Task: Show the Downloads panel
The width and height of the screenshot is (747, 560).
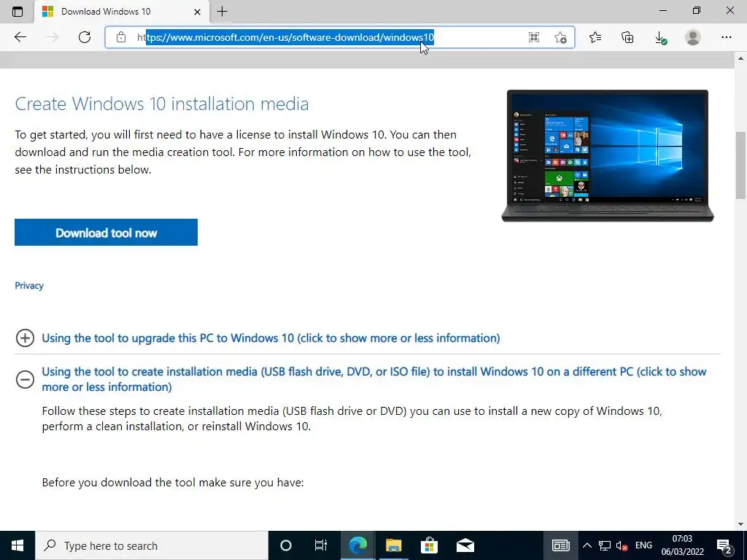Action: coord(660,37)
